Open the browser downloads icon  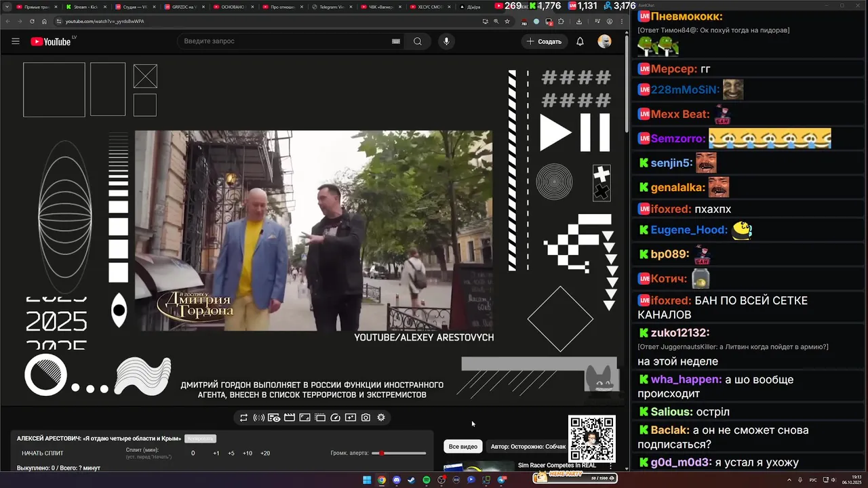pyautogui.click(x=579, y=21)
